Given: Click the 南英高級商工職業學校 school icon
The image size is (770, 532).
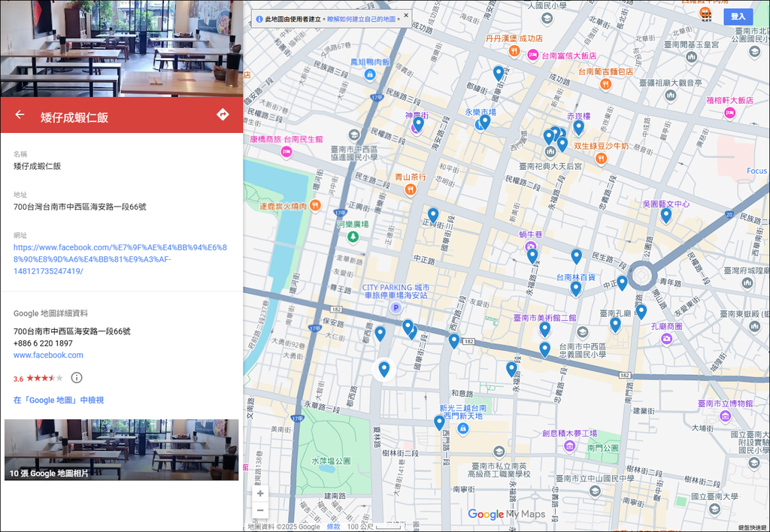Looking at the screenshot, I should point(499,451).
